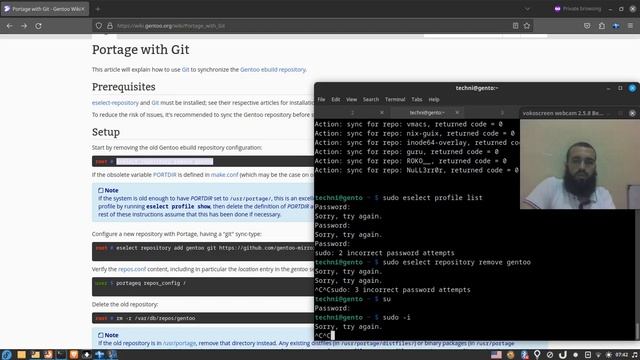Image resolution: width=640 pixels, height=360 pixels.
Task: Open the terminal Tabs menu
Action: (x=417, y=99)
